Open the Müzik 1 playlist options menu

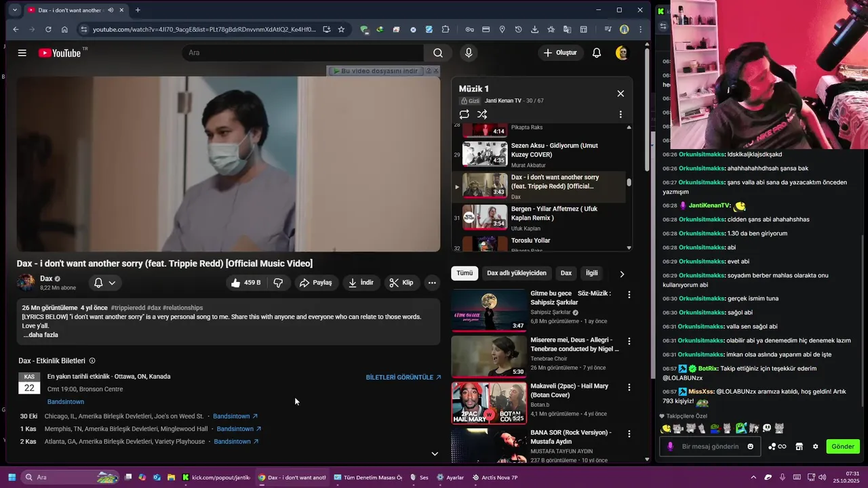pos(620,115)
